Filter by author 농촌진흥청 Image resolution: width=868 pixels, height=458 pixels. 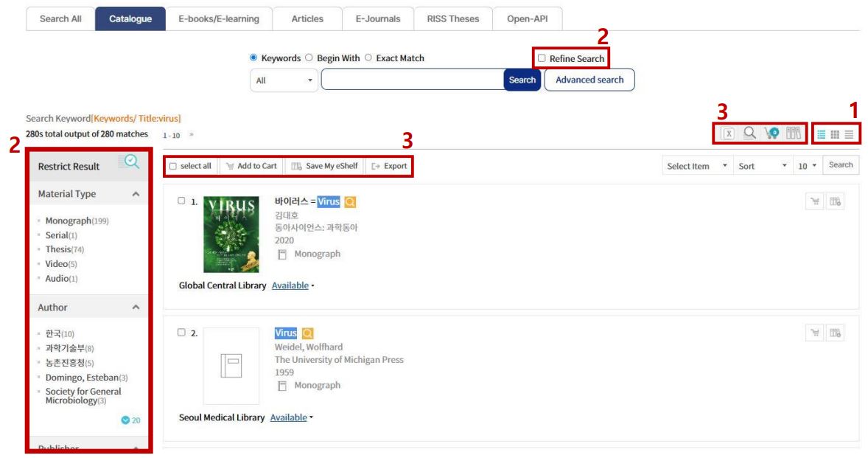(70, 363)
